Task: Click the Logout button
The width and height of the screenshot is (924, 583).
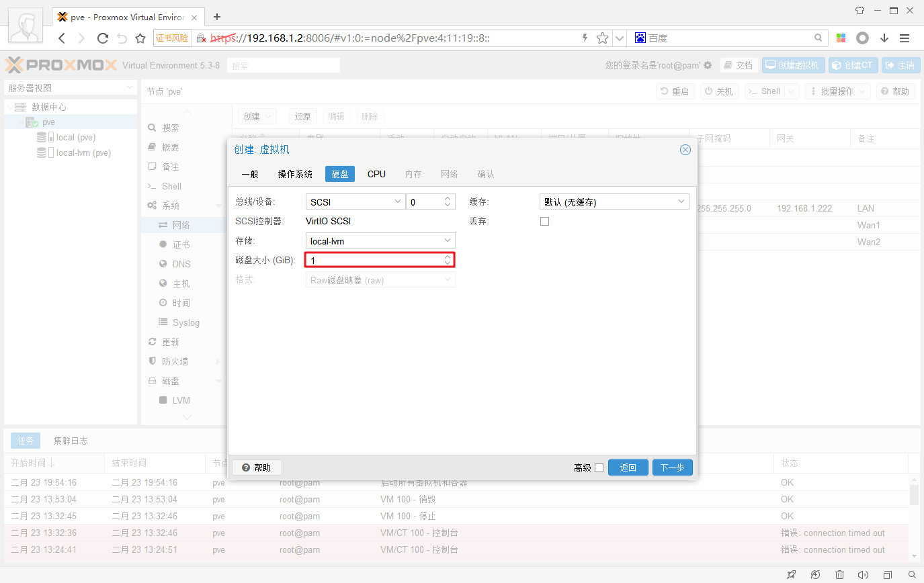Action: pyautogui.click(x=900, y=65)
